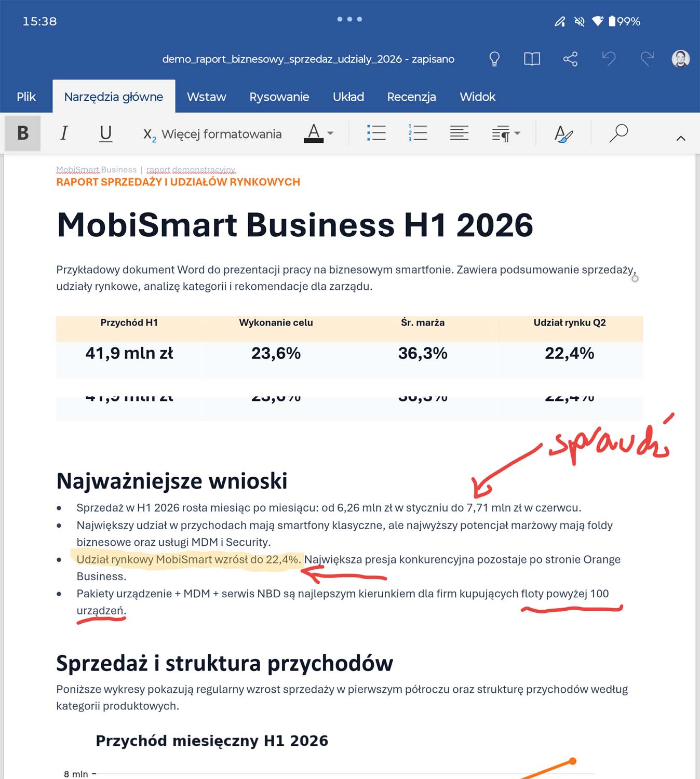Open reading view book icon

[532, 59]
